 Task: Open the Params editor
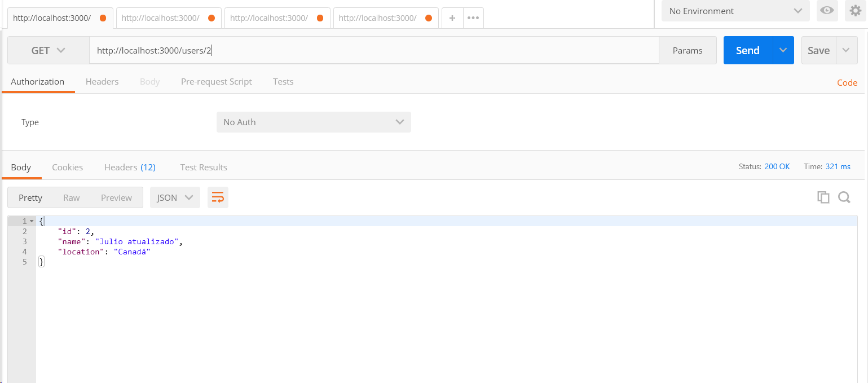pyautogui.click(x=688, y=50)
